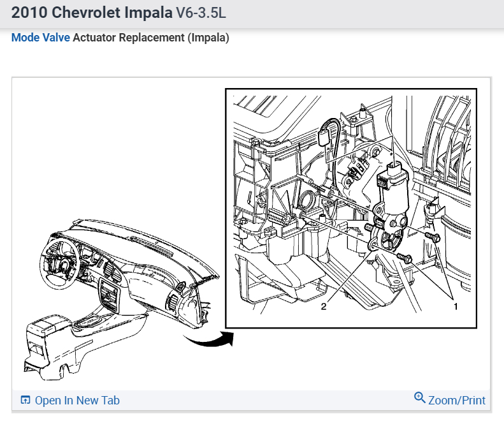504x428 pixels.
Task: Click the actuator diagram image
Action: (251, 234)
